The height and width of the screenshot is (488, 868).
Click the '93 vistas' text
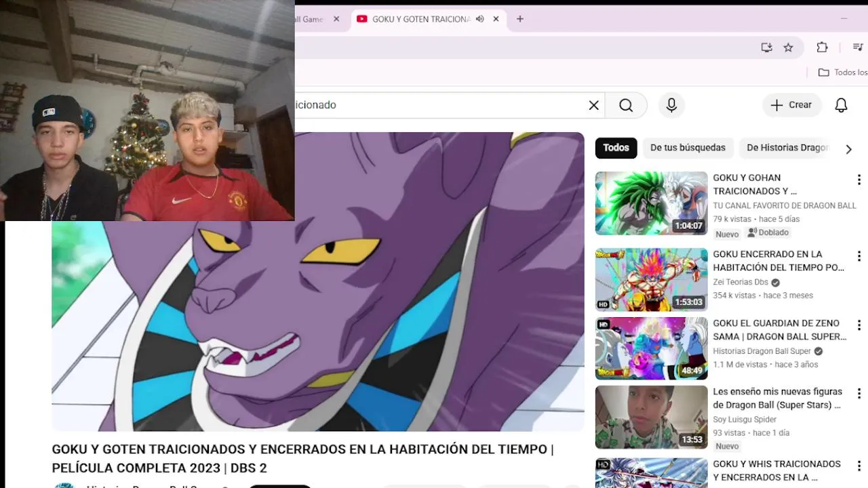coord(729,433)
